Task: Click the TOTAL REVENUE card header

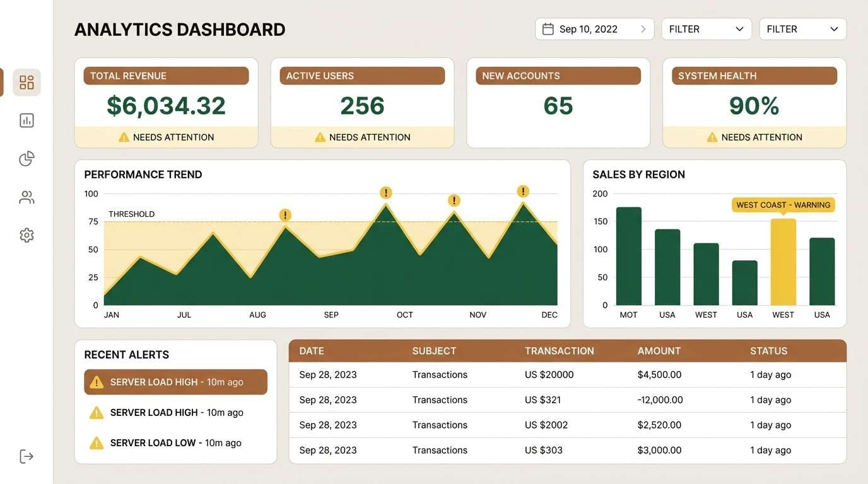Action: click(x=166, y=75)
